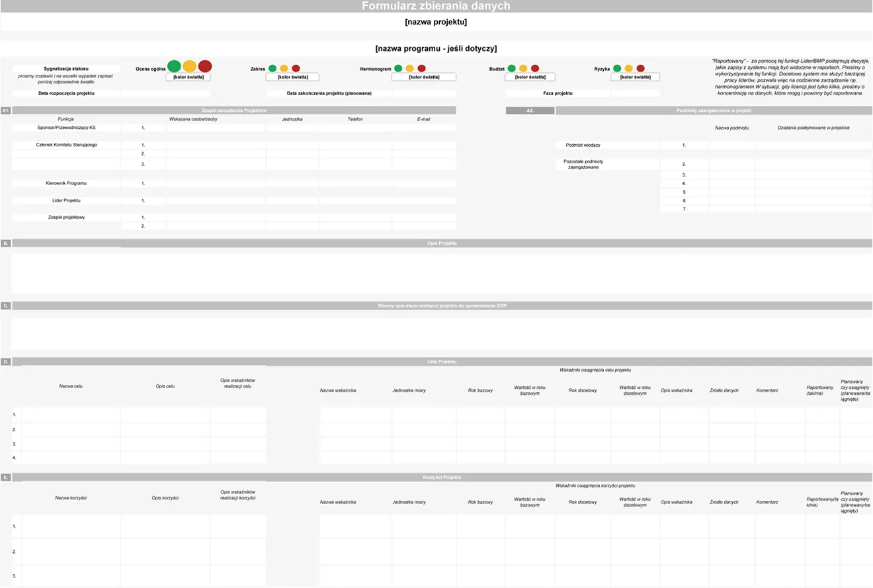Select the D. section marker
Image resolution: width=873 pixels, height=588 pixels.
click(x=5, y=362)
